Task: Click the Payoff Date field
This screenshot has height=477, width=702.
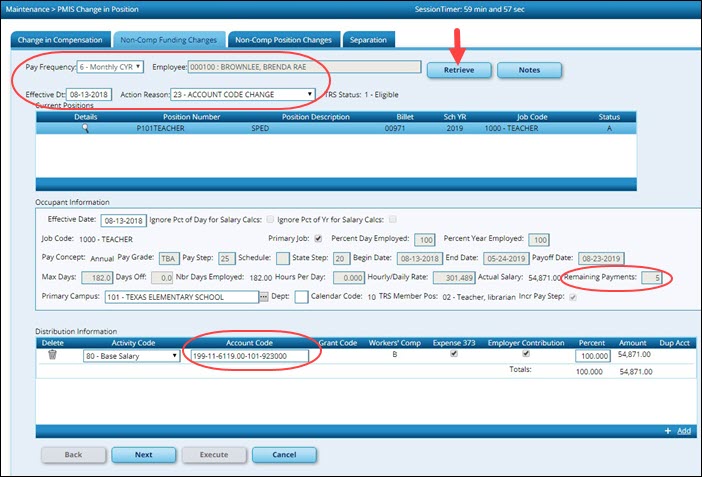Action: [601, 258]
